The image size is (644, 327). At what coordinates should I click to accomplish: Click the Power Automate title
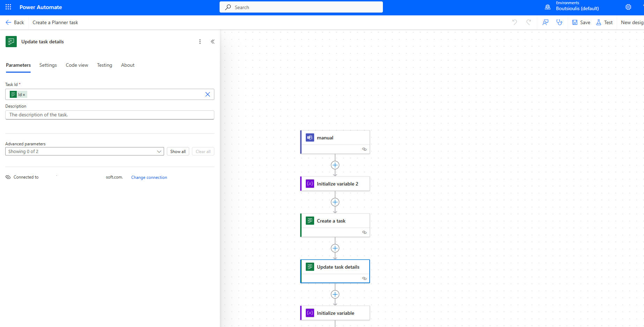(x=40, y=7)
